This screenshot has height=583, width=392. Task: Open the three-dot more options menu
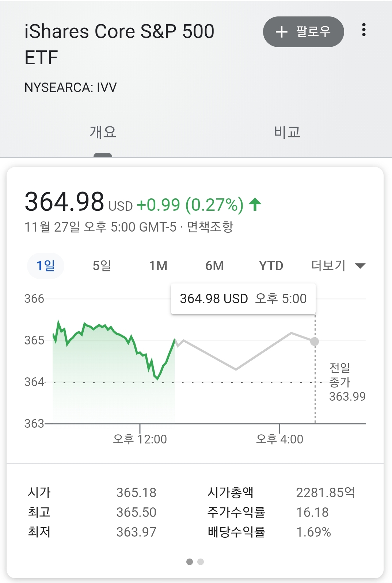[x=364, y=30]
